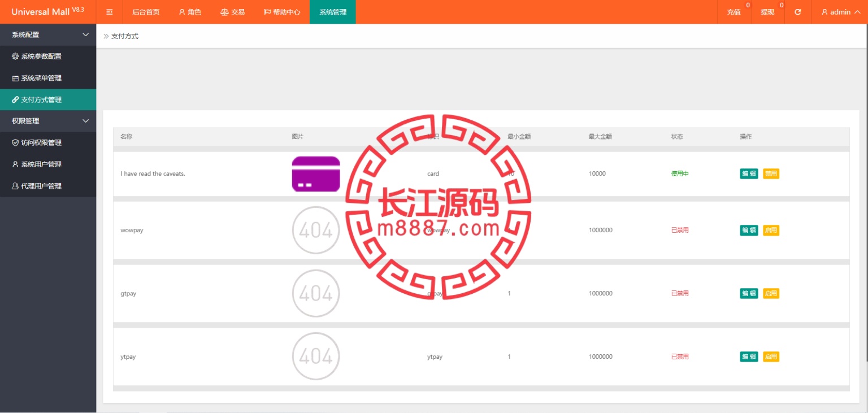Click the 最小金额 column header
Viewport: 868px width, 413px height.
click(x=519, y=137)
